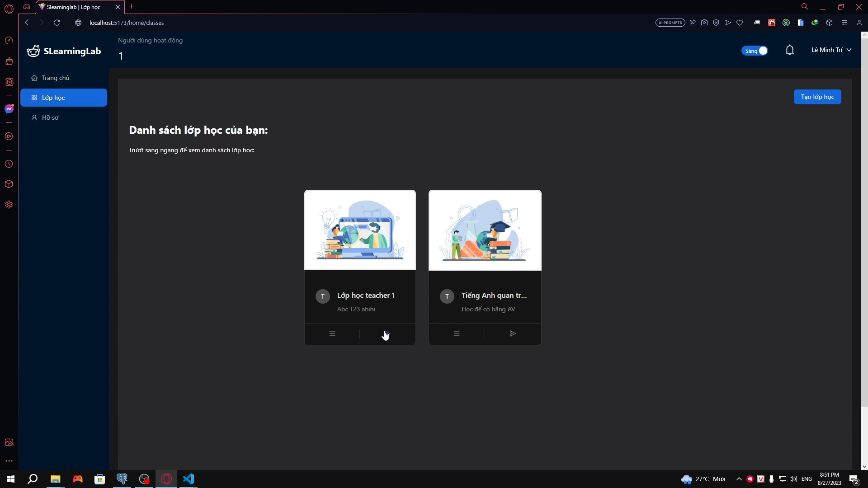Screen dimensions: 868x488
Task: Open the Opera Easy Setup menu
Action: (x=844, y=23)
